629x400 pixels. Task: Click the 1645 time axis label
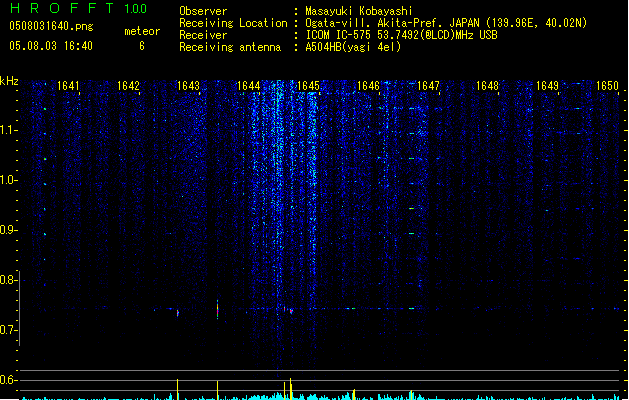tap(308, 85)
